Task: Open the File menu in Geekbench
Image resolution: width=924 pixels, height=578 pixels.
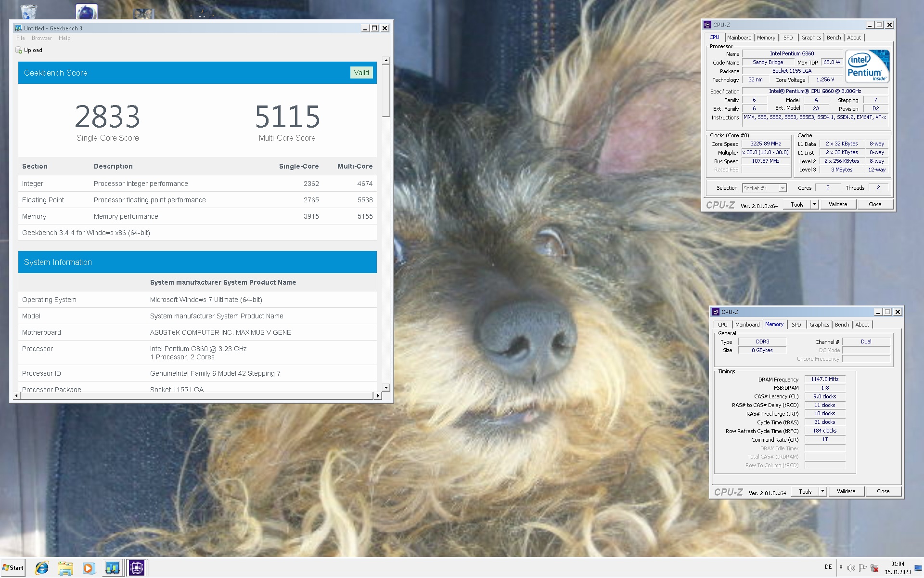Action: [x=21, y=38]
